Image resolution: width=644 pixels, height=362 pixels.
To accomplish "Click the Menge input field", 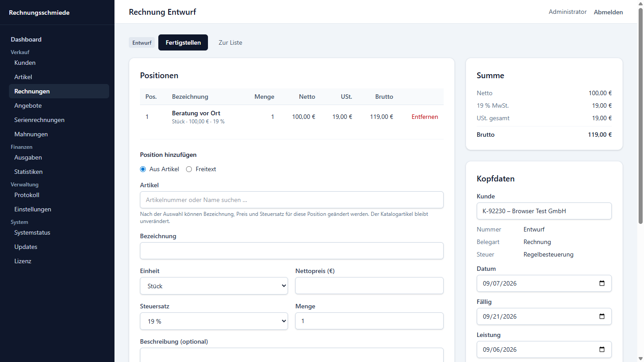I will click(369, 321).
